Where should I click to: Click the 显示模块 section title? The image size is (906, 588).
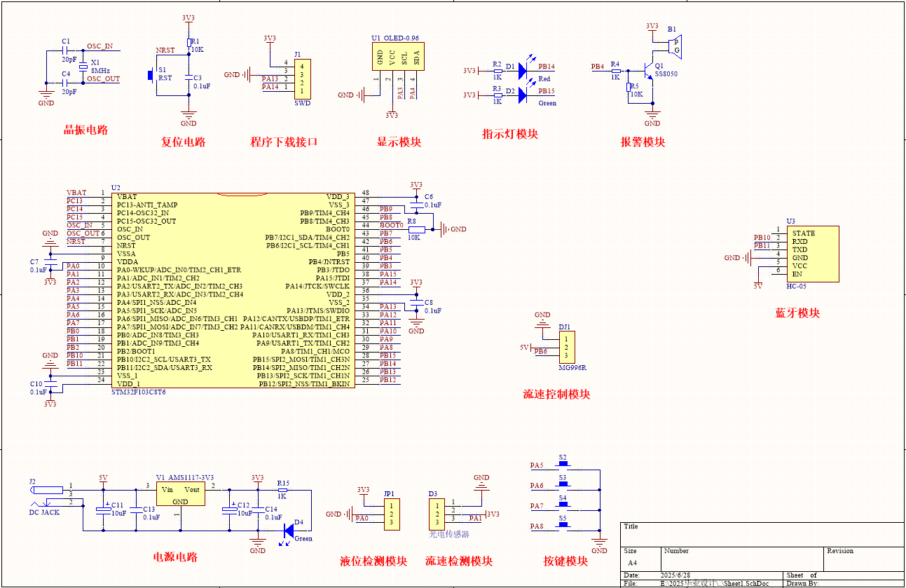click(x=399, y=142)
